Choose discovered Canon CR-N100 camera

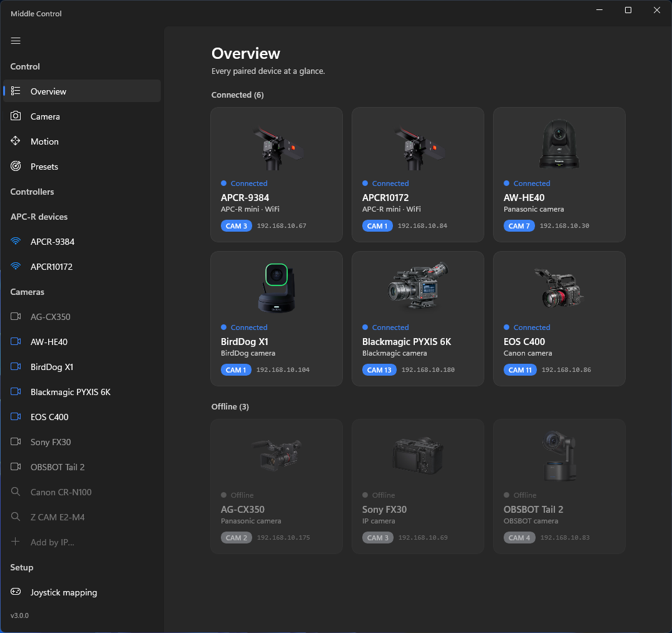coord(82,492)
